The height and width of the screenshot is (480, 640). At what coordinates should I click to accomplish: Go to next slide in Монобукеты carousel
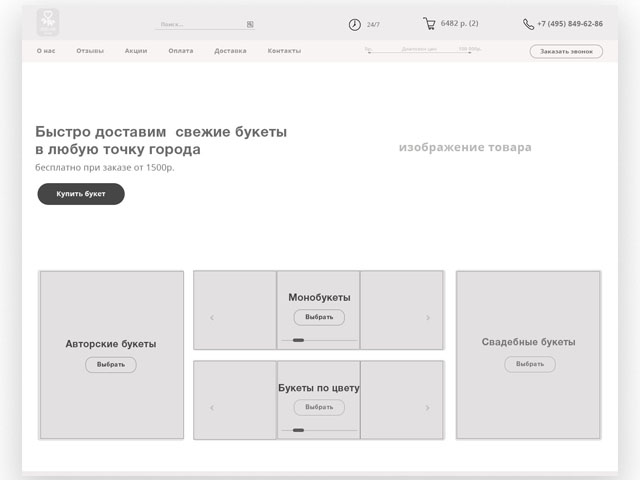click(x=428, y=318)
